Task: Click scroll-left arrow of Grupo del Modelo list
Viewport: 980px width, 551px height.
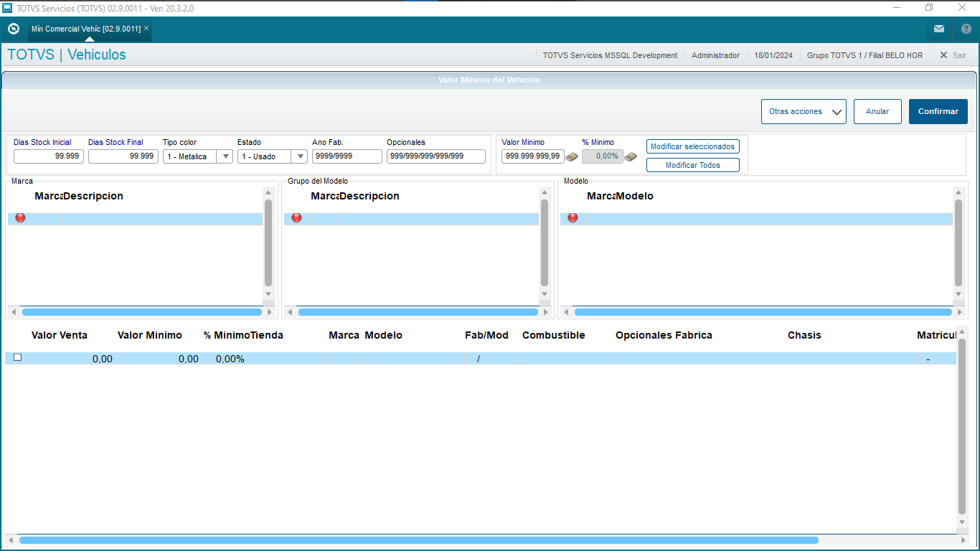Action: point(289,312)
